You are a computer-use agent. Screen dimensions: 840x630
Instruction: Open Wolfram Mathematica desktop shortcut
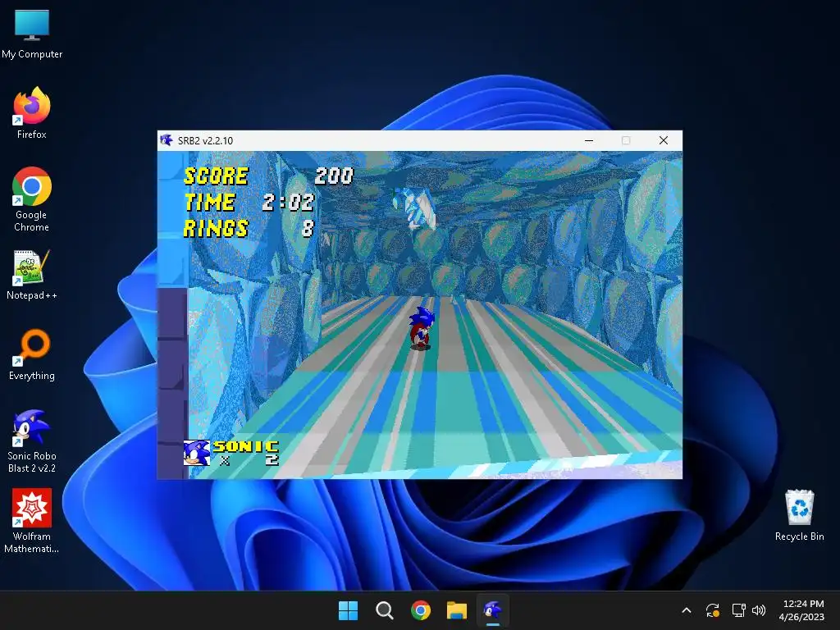pos(32,521)
